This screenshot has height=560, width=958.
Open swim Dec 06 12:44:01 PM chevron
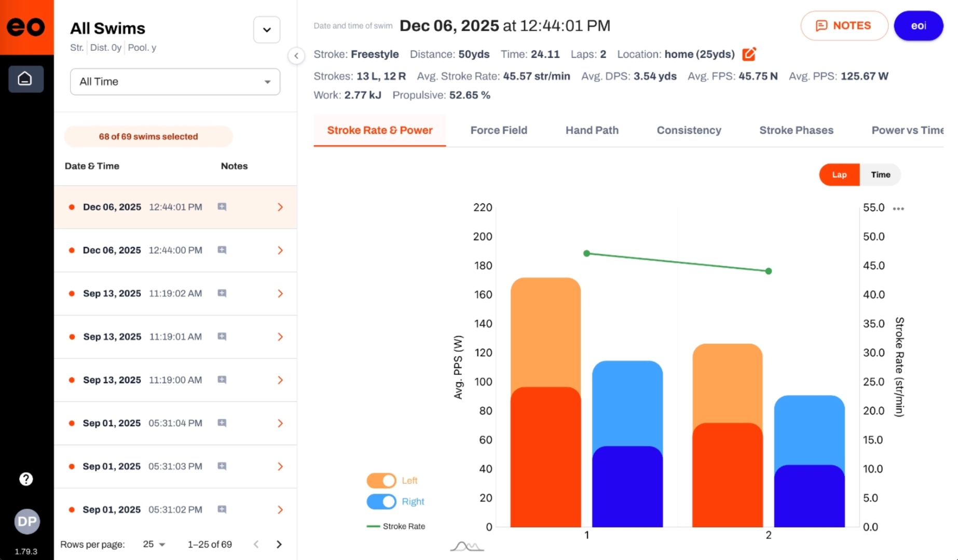tap(280, 207)
